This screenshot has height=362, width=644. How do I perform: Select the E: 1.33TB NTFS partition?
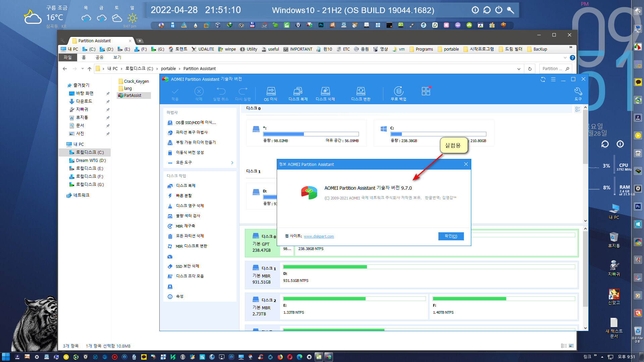click(354, 306)
